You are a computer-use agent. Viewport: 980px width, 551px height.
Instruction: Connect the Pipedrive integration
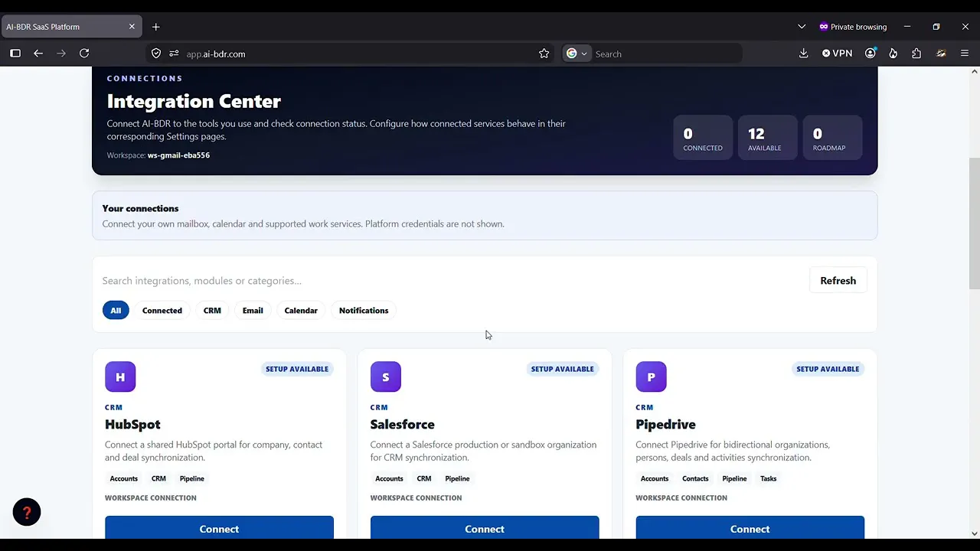tap(750, 529)
